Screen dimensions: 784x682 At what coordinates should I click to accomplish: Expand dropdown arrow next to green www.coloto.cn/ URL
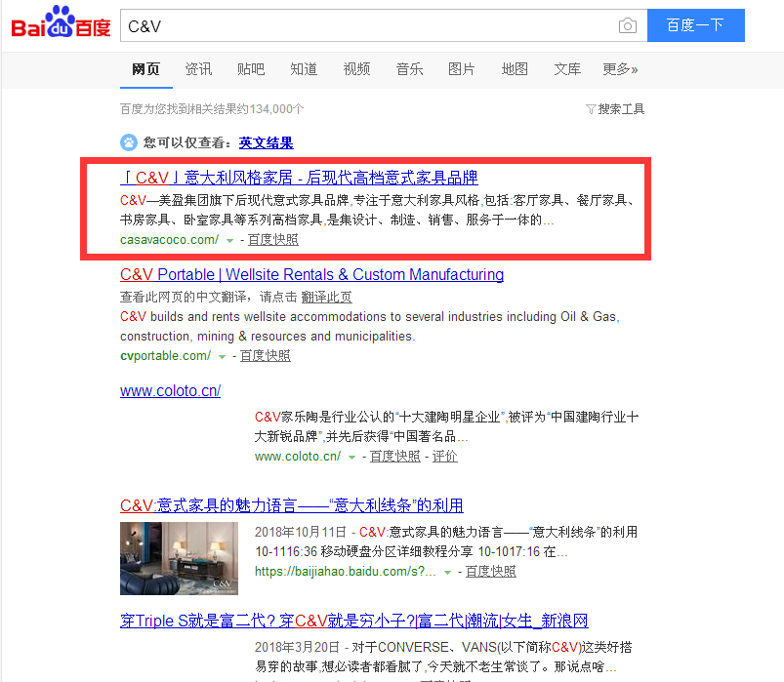click(x=352, y=458)
